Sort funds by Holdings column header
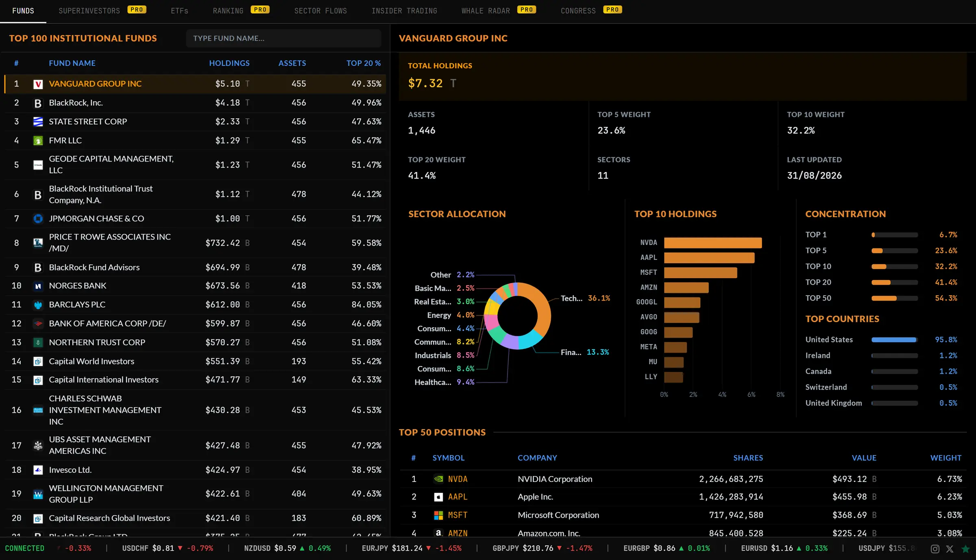The width and height of the screenshot is (976, 560). pyautogui.click(x=229, y=63)
